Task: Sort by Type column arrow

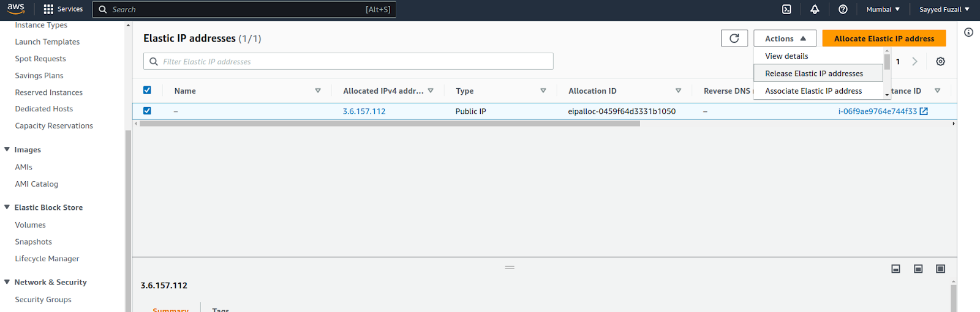Action: (x=543, y=91)
